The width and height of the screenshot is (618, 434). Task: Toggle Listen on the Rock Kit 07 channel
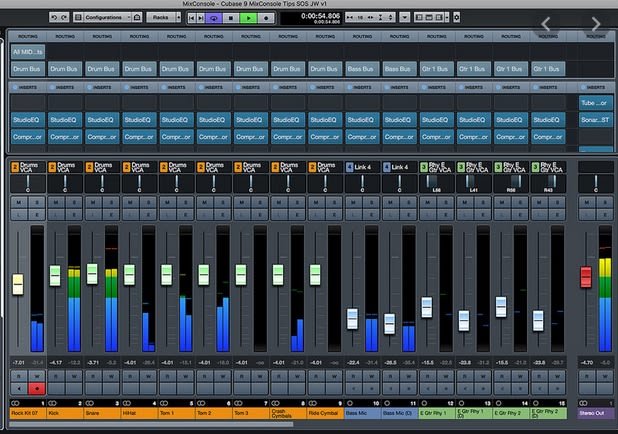[x=19, y=215]
